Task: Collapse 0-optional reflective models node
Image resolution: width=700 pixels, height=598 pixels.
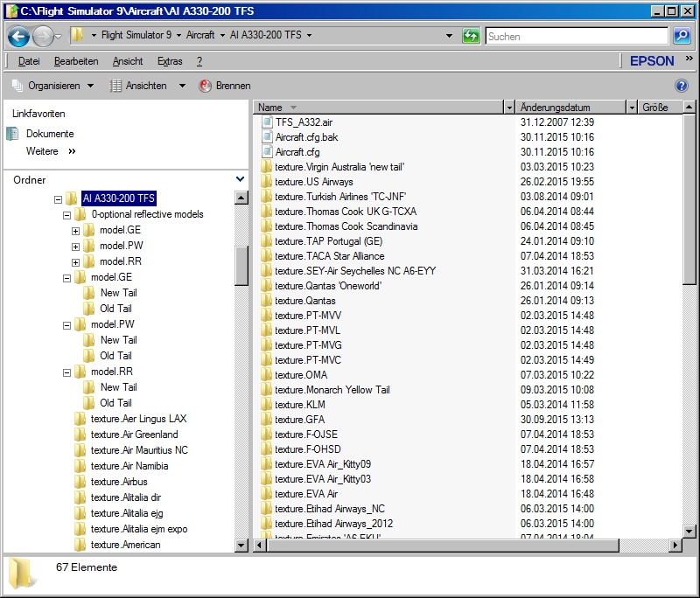Action: [67, 215]
